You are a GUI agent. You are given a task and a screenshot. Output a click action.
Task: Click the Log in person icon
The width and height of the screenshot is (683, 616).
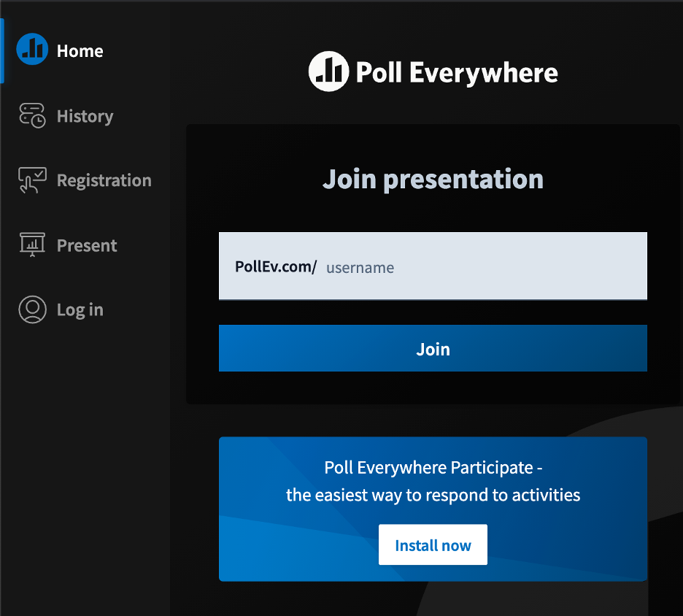click(31, 309)
